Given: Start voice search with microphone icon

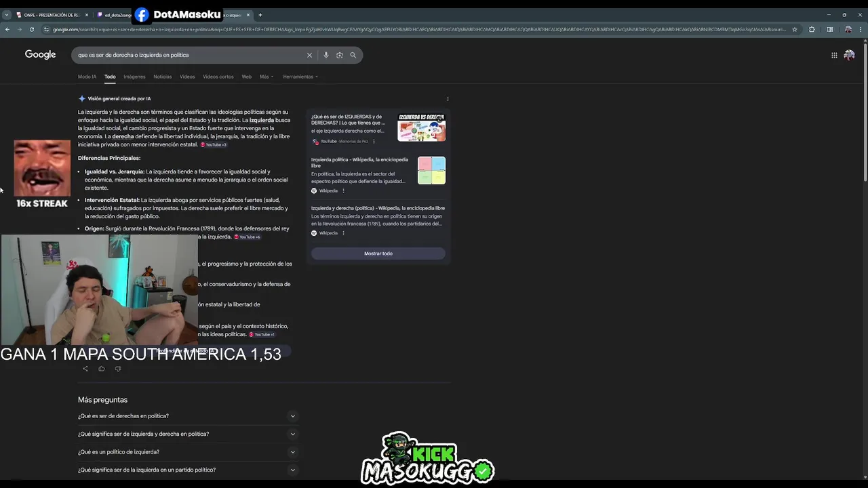Looking at the screenshot, I should coord(325,55).
